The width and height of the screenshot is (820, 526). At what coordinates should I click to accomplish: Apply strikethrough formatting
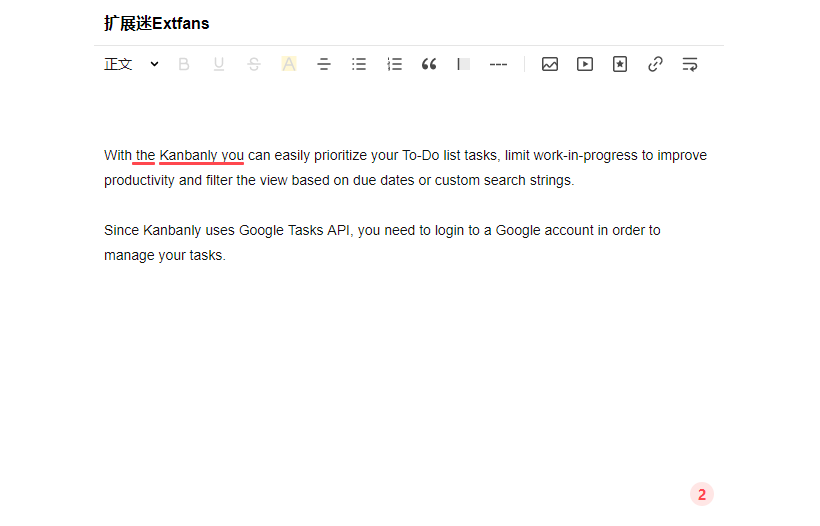254,64
